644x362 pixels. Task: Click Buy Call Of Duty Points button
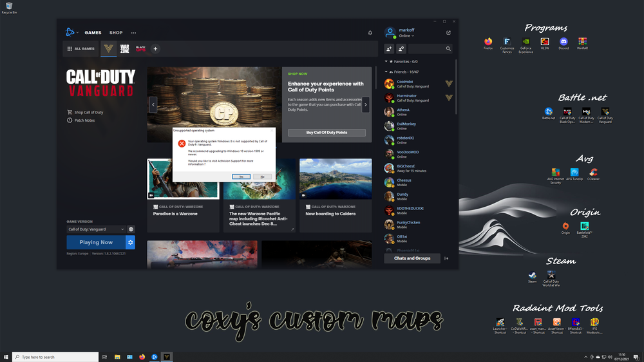coord(327,132)
